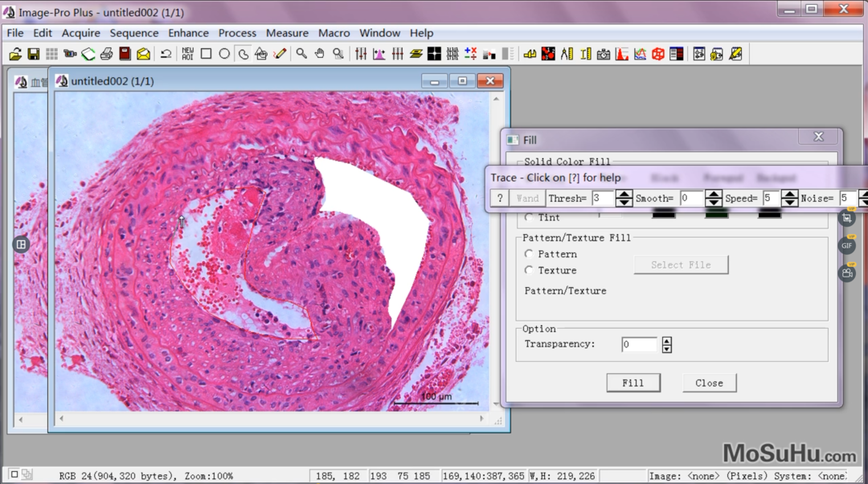Image resolution: width=868 pixels, height=484 pixels.
Task: Click the side video recorder icon
Action: pos(848,273)
